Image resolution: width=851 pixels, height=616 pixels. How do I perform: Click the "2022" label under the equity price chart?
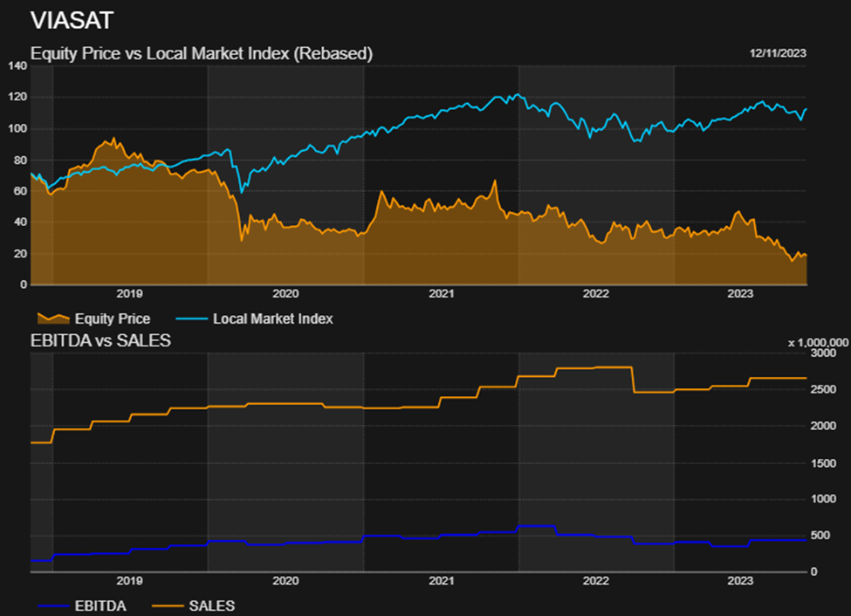pyautogui.click(x=596, y=294)
